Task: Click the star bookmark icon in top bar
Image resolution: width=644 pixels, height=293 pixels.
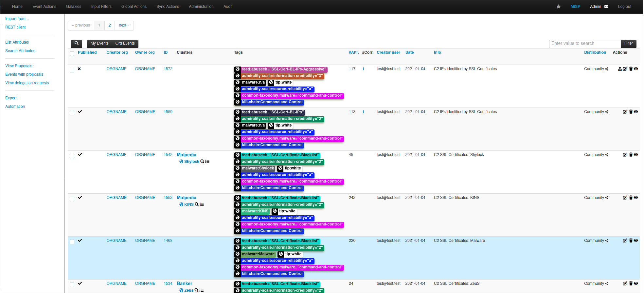Action: tap(559, 7)
